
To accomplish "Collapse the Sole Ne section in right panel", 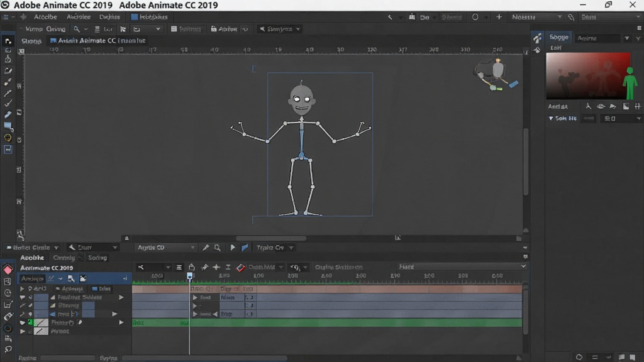I will (x=551, y=118).
